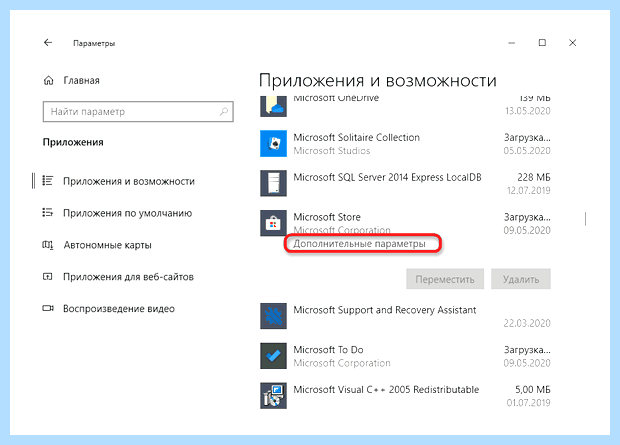Viewport: 620px width, 445px height.
Task: Open Воспроизведение видео section
Action: click(x=119, y=309)
